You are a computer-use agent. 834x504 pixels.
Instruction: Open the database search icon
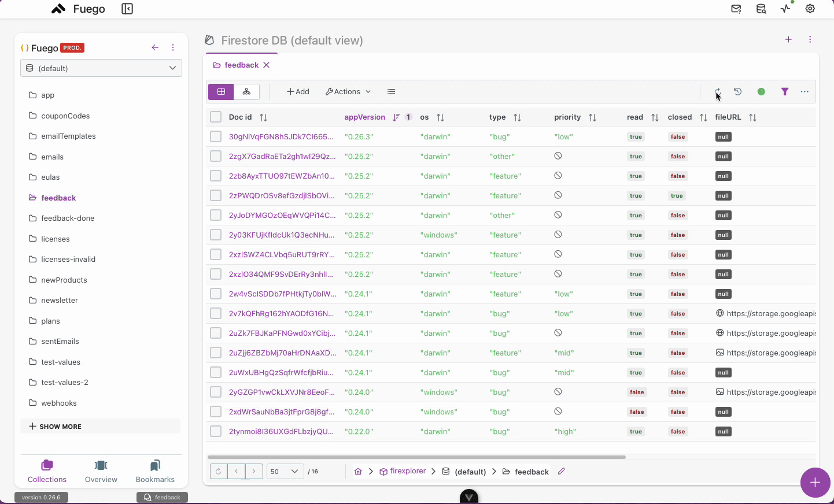tap(761, 9)
